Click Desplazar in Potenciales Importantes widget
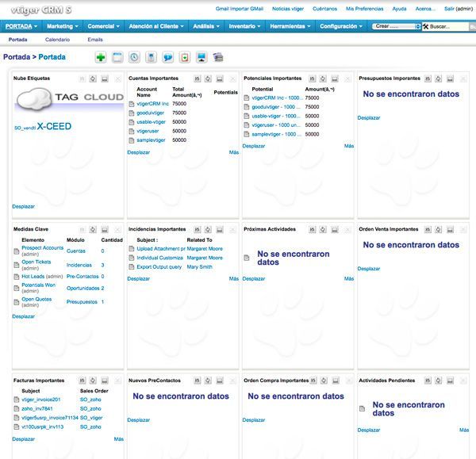The height and width of the screenshot is (459, 476). (254, 146)
